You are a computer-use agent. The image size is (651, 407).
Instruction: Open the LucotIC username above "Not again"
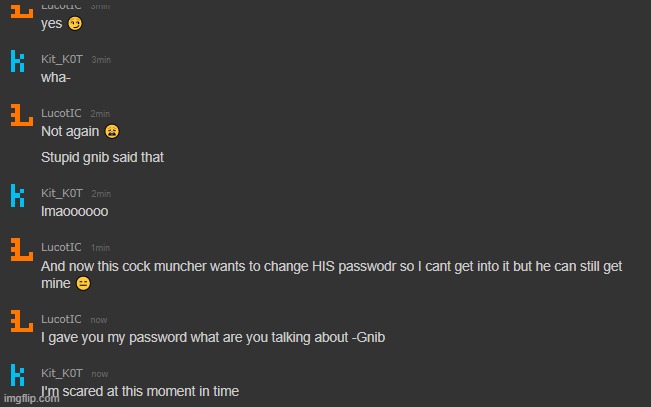point(61,113)
